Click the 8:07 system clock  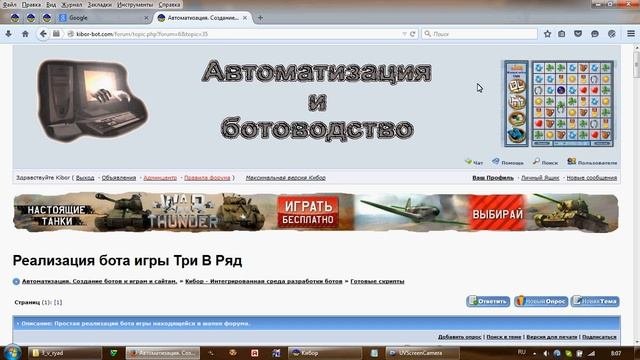click(x=616, y=353)
